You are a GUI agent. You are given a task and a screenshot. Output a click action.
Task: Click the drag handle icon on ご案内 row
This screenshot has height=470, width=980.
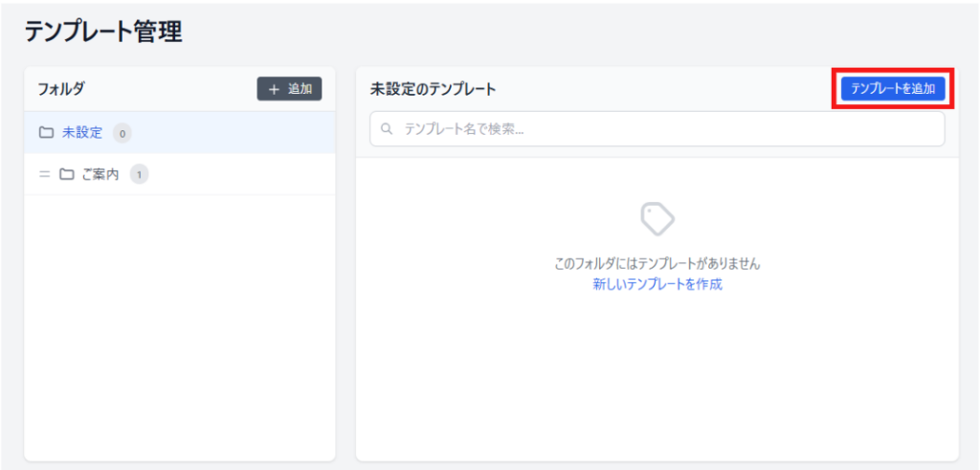point(44,174)
